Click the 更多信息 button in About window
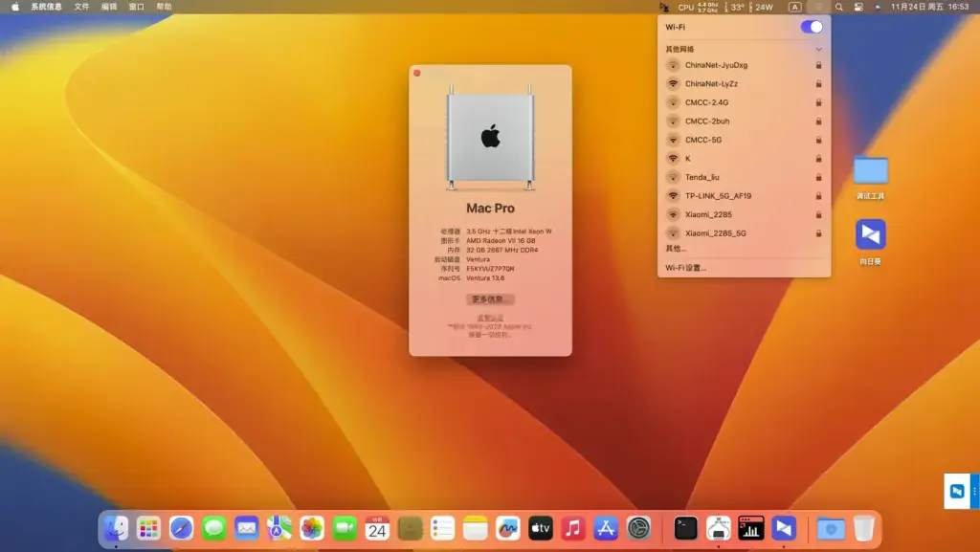This screenshot has height=552, width=980. tap(490, 299)
